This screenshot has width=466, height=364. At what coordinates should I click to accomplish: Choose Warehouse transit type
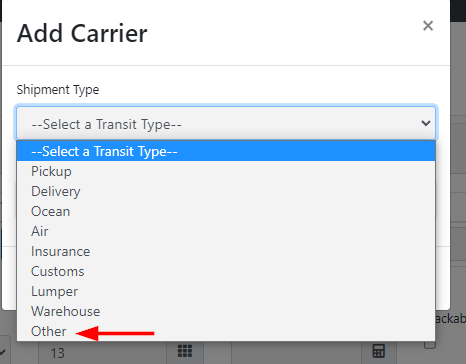pyautogui.click(x=226, y=311)
